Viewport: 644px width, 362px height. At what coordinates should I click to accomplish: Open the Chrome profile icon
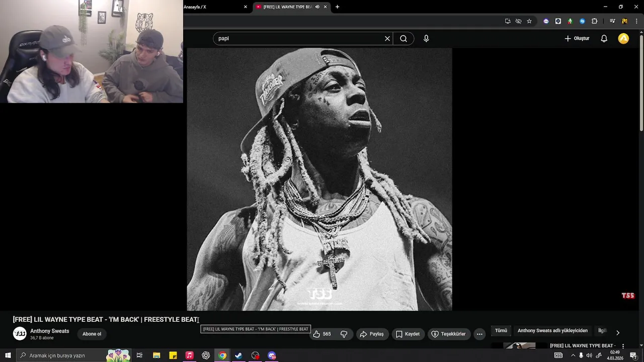point(624,21)
